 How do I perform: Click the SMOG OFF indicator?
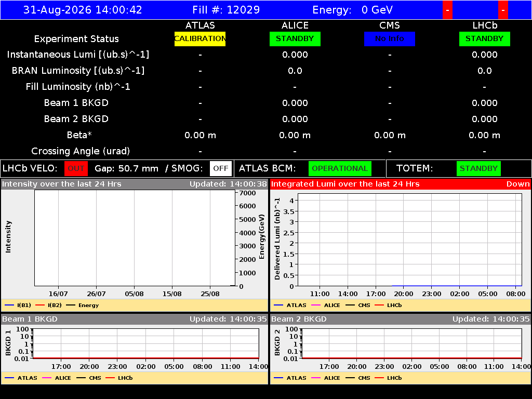(x=220, y=168)
